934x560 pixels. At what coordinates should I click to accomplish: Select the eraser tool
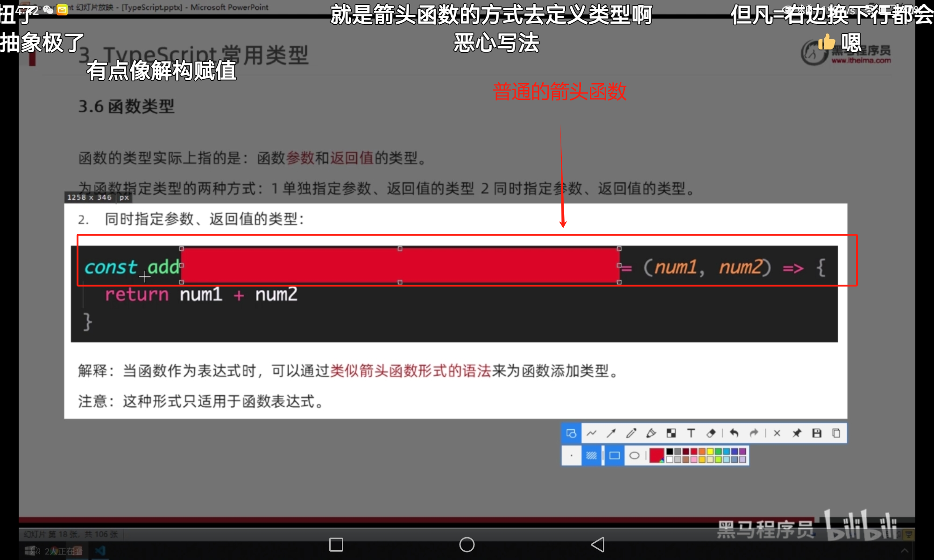(x=711, y=434)
